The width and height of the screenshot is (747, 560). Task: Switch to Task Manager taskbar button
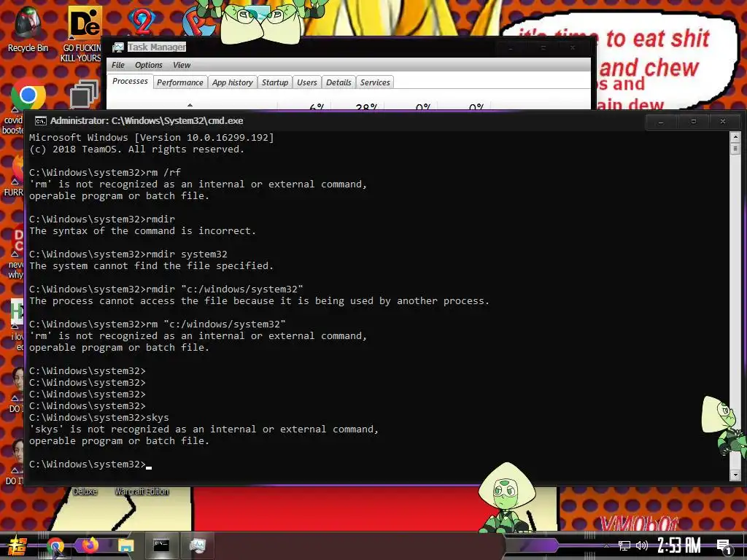click(x=197, y=545)
